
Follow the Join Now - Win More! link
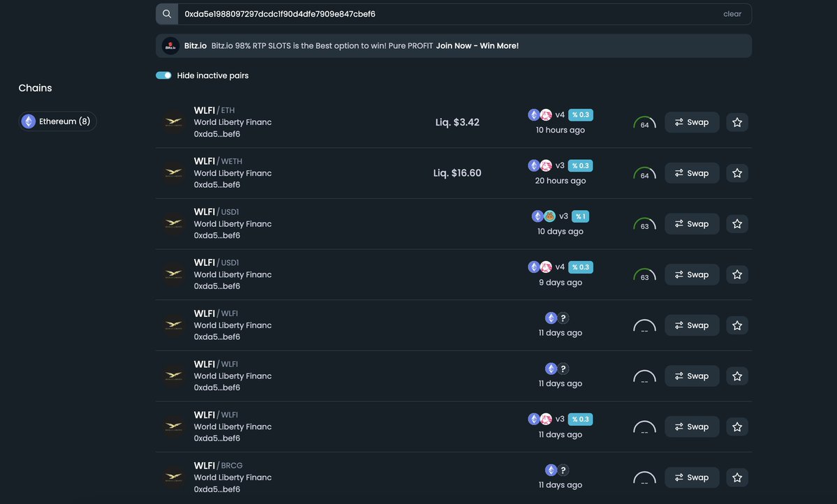477,46
